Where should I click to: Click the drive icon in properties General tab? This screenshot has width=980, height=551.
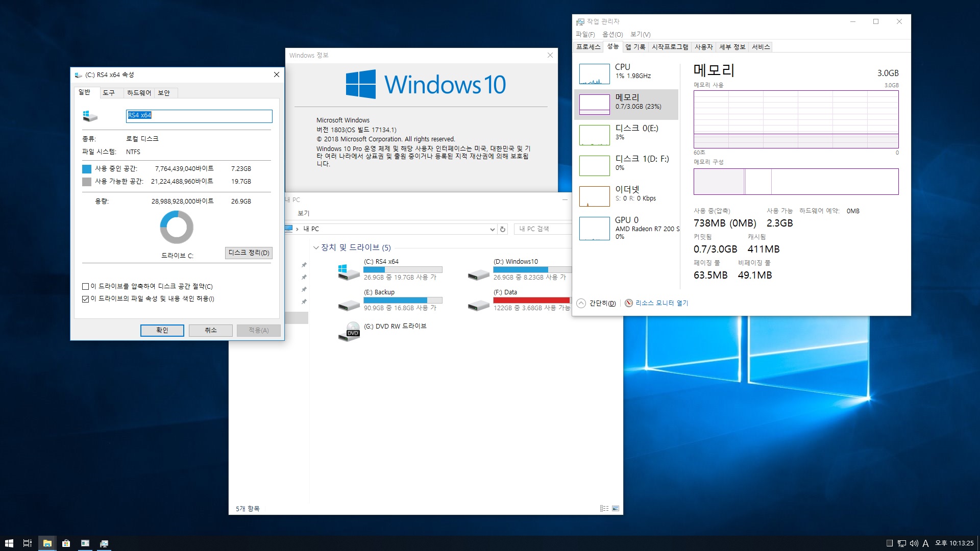click(90, 116)
